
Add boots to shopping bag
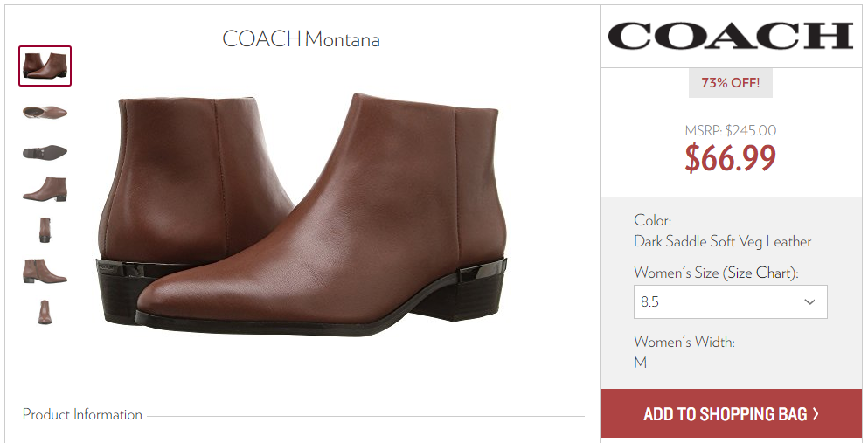pos(731,413)
